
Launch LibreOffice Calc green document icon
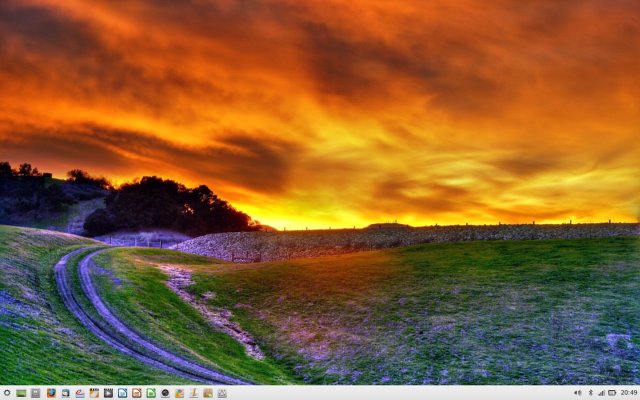pos(151,393)
